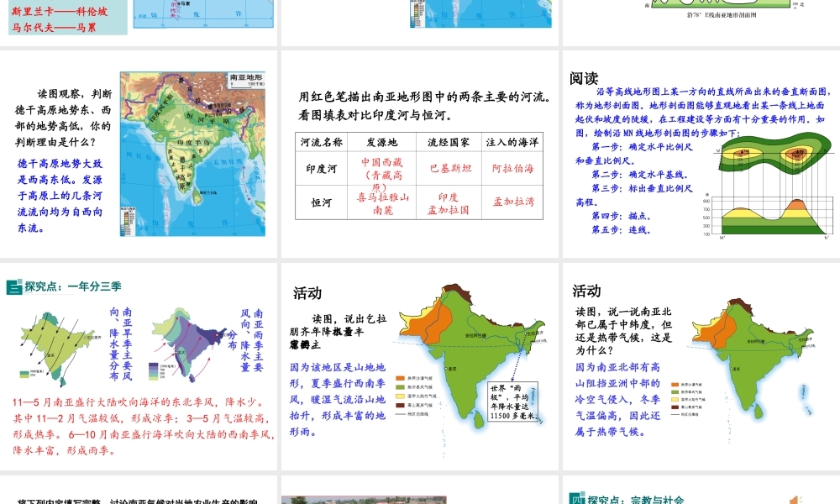Click the red 印度 孟加拉国 cell
Screen dimensions: 840x504
pyautogui.click(x=448, y=203)
